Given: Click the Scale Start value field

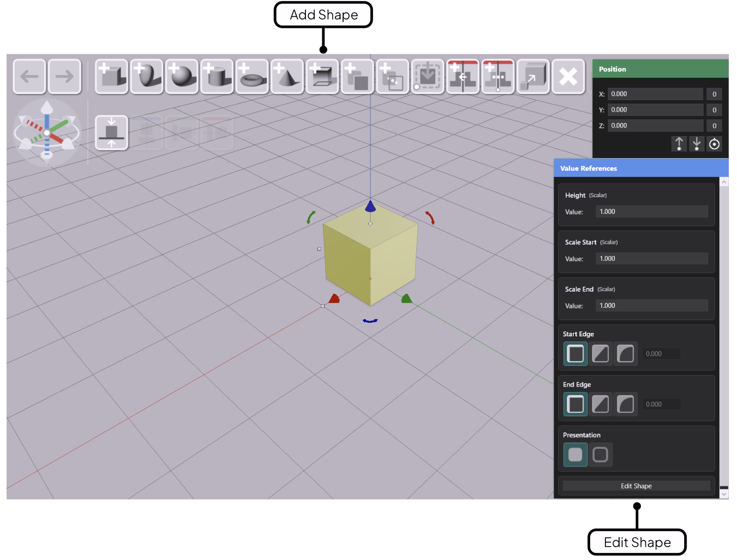Looking at the screenshot, I should click(652, 259).
